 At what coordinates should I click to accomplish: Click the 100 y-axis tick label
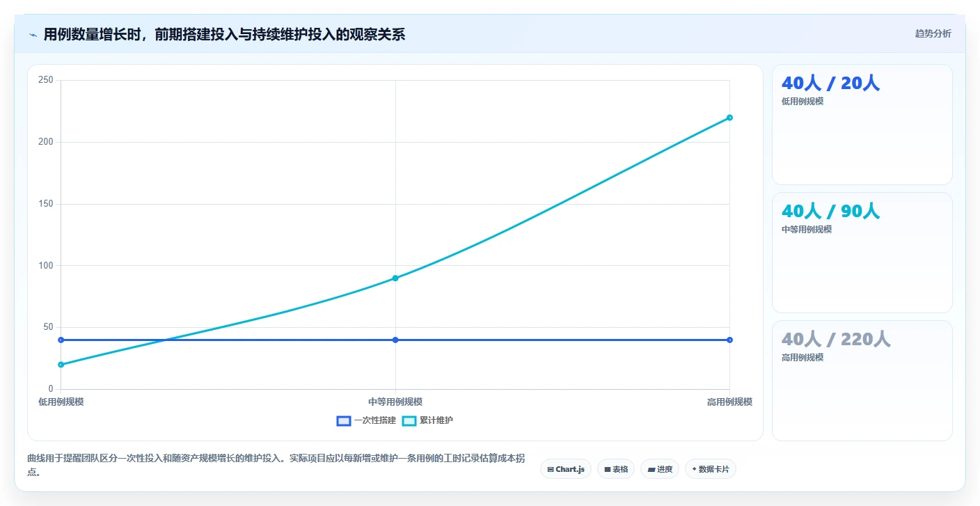[x=46, y=265]
